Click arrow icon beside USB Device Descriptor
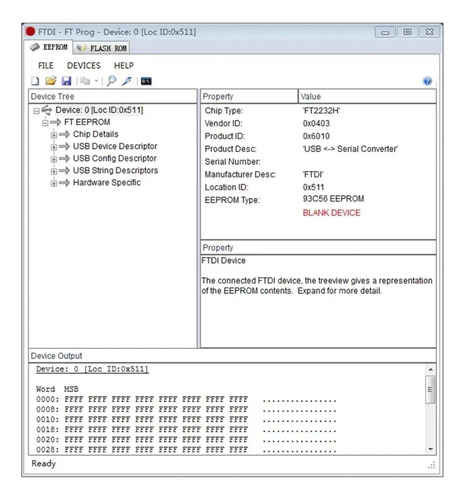 [64, 147]
